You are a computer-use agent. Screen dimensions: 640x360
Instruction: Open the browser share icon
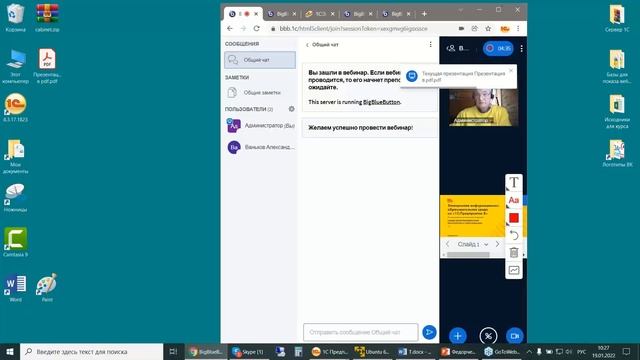click(474, 29)
